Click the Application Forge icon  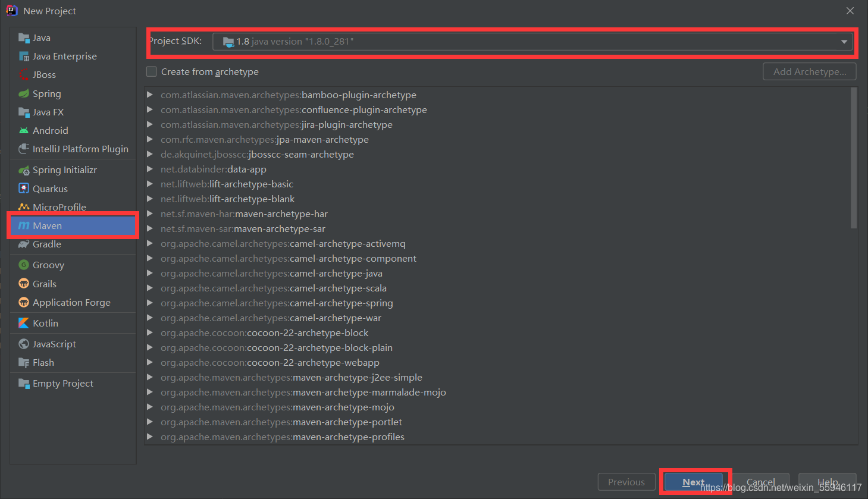point(24,302)
